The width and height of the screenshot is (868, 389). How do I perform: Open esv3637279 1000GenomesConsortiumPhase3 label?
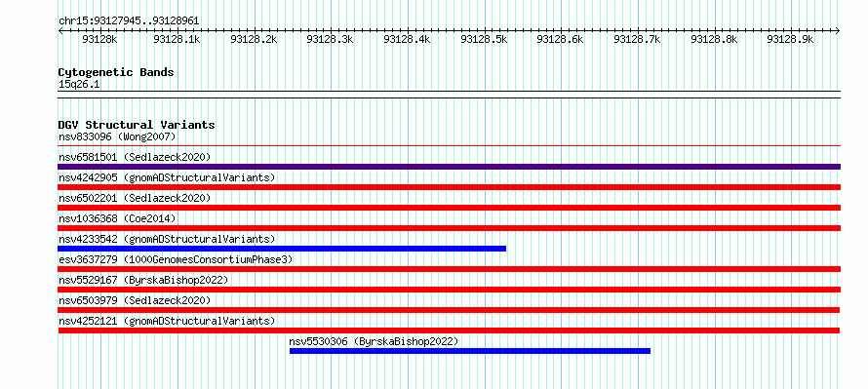pyautogui.click(x=176, y=259)
